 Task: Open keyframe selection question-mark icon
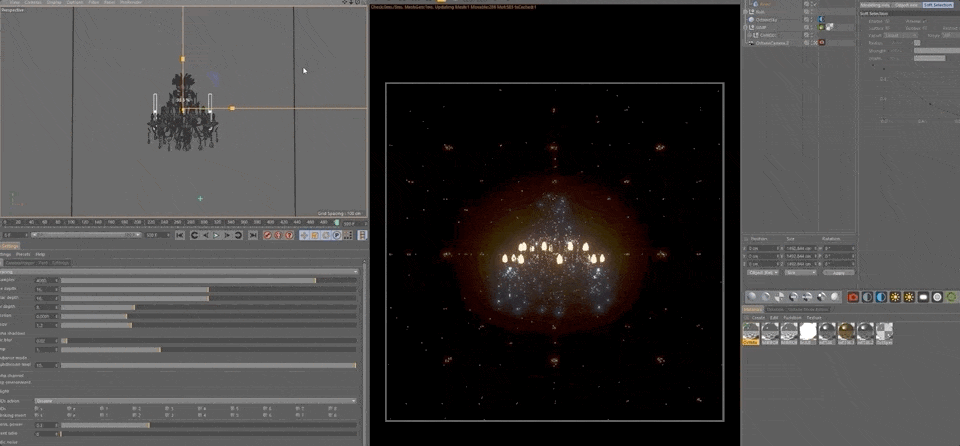coord(289,235)
